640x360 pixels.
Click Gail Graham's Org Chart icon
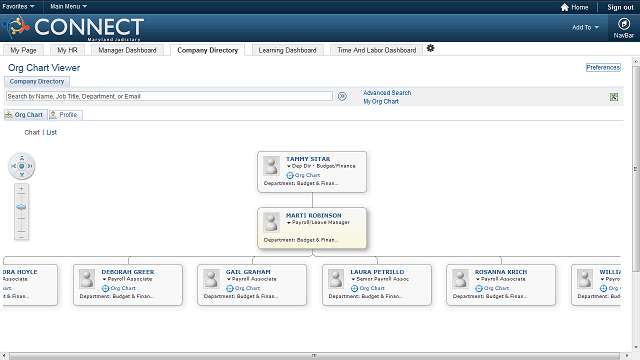pos(230,289)
